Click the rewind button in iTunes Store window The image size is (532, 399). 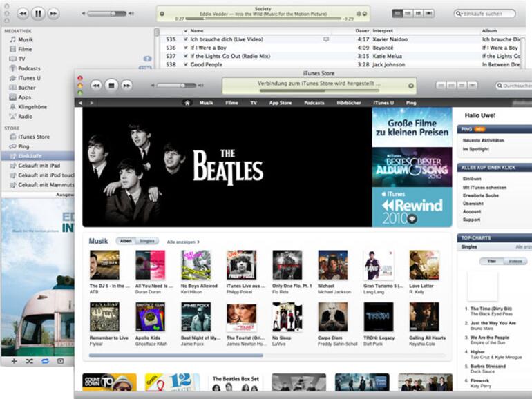(x=96, y=86)
